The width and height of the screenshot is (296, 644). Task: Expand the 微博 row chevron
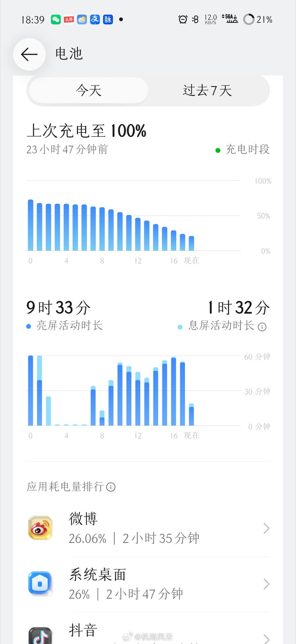tap(266, 528)
